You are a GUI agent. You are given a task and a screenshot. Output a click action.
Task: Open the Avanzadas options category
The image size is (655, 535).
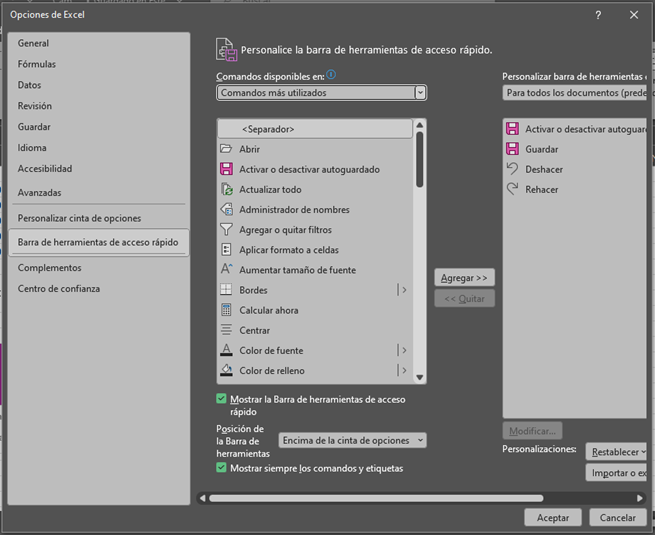point(99,193)
